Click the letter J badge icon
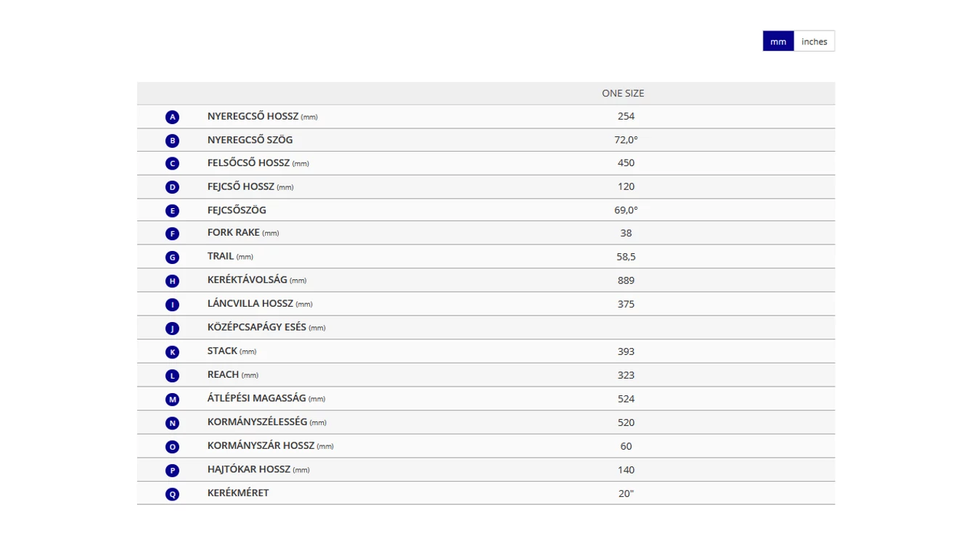980x544 pixels. (x=172, y=329)
